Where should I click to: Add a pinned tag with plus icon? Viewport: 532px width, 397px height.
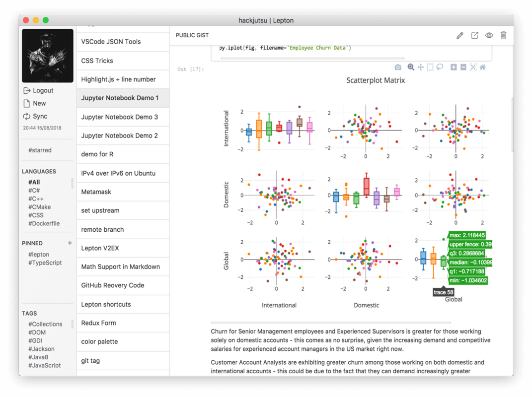70,243
